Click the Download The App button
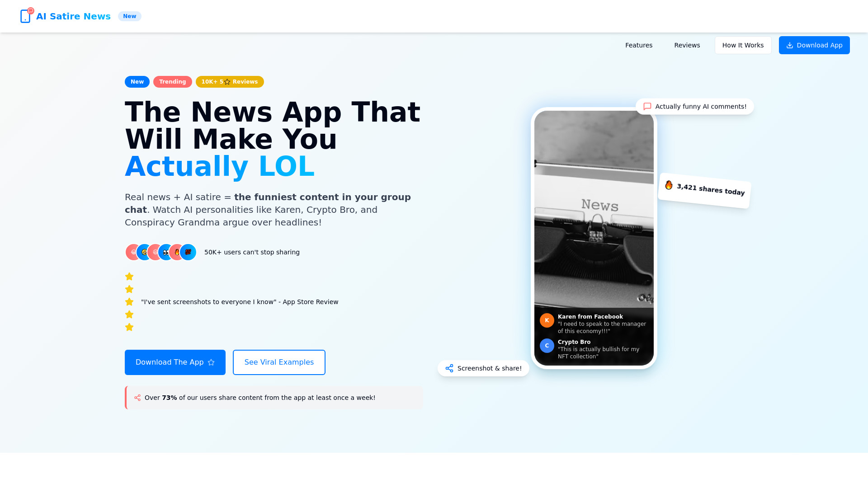 pos(175,362)
